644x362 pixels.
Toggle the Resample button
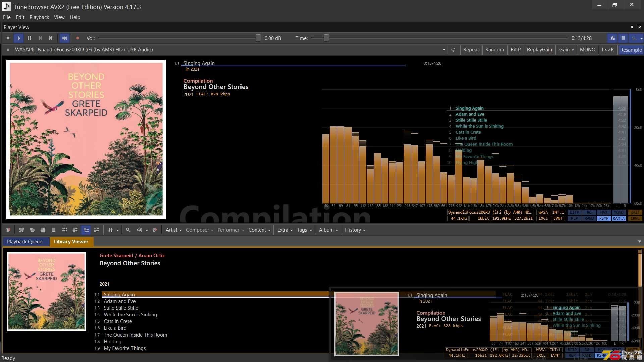[631, 50]
